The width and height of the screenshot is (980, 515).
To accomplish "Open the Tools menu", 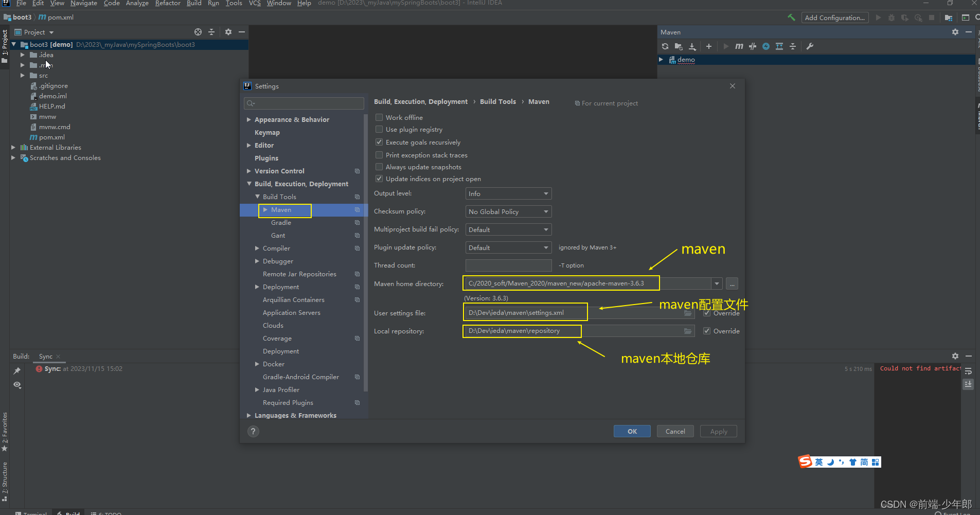I will 234,3.
